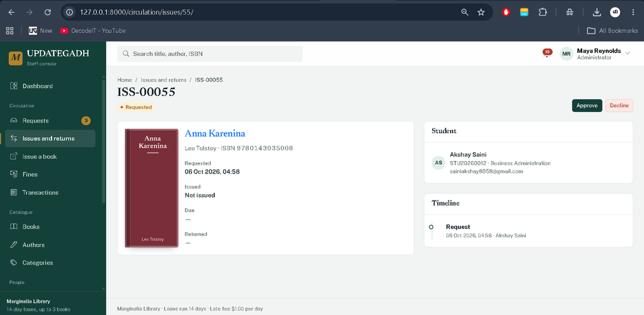Go back with the browser back arrow
Screen dimensions: 644x315
[x=11, y=13]
